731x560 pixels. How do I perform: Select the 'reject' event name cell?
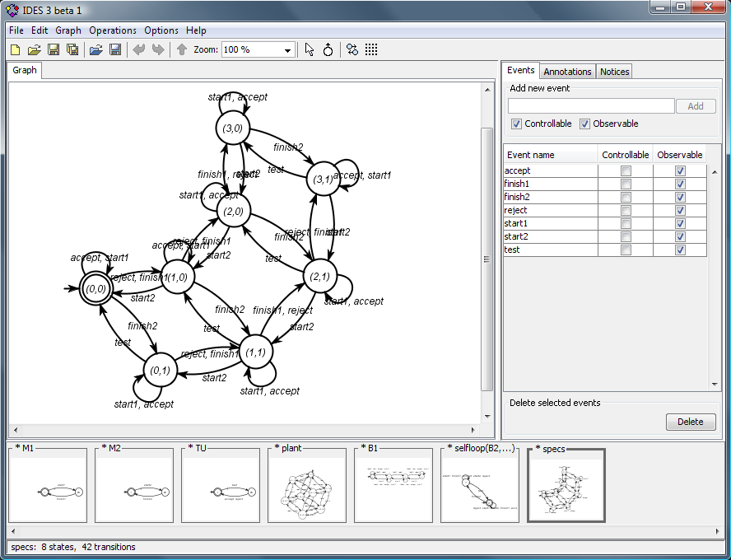coord(551,210)
